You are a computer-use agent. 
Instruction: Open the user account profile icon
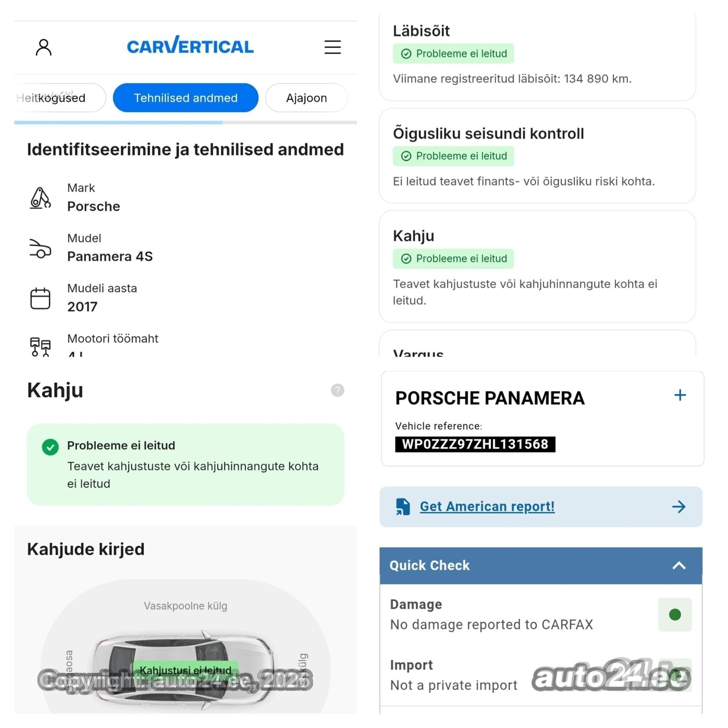pos(44,47)
